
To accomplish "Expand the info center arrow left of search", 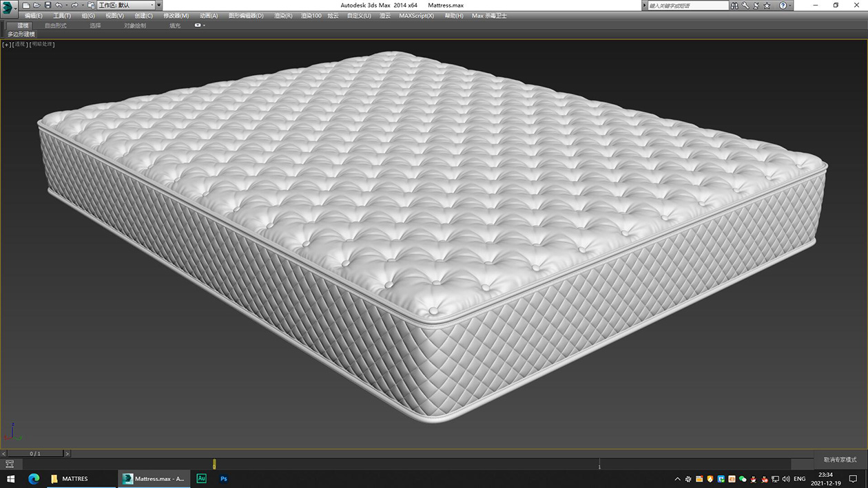I will (645, 6).
